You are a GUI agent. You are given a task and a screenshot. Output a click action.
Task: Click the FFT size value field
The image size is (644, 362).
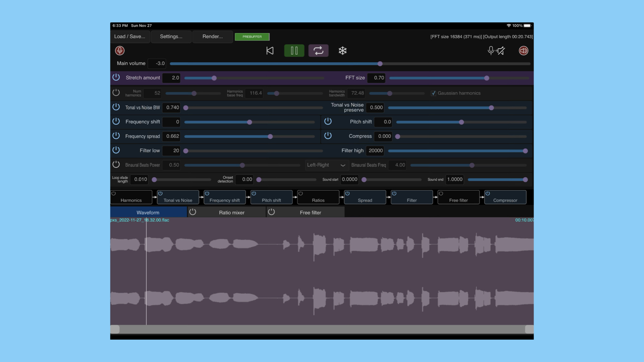[x=376, y=78]
